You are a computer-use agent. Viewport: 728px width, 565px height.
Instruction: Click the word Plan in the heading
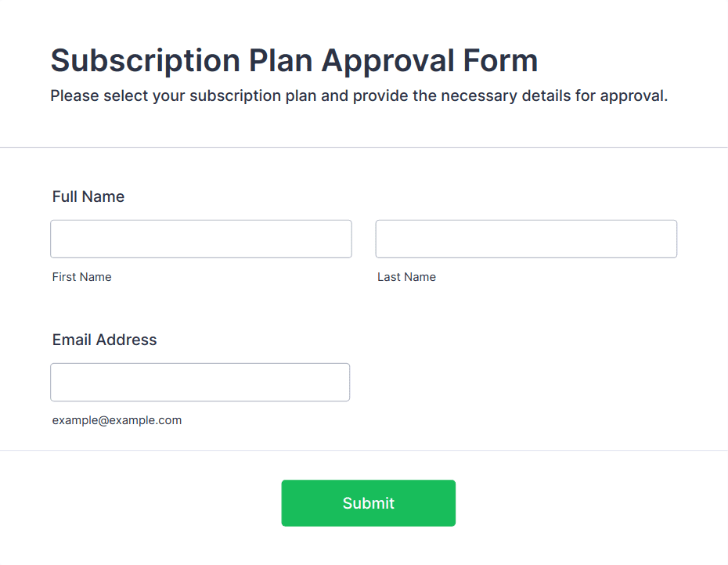click(281, 60)
